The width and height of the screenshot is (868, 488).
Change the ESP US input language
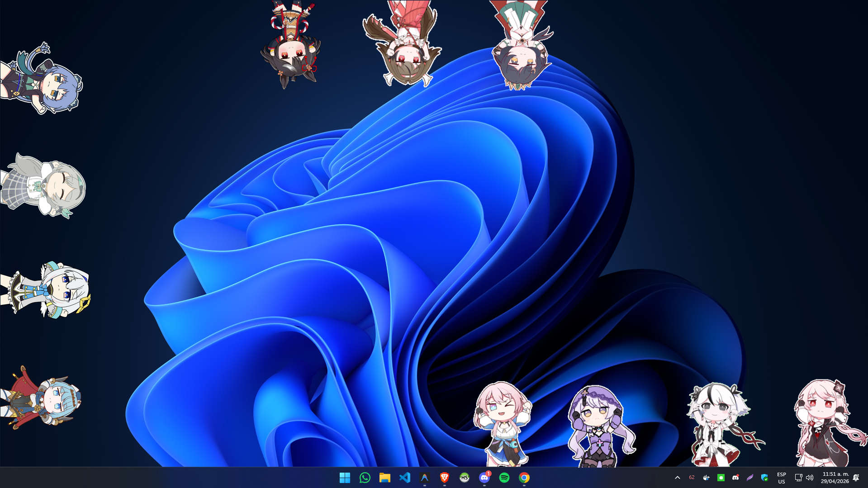[781, 478]
